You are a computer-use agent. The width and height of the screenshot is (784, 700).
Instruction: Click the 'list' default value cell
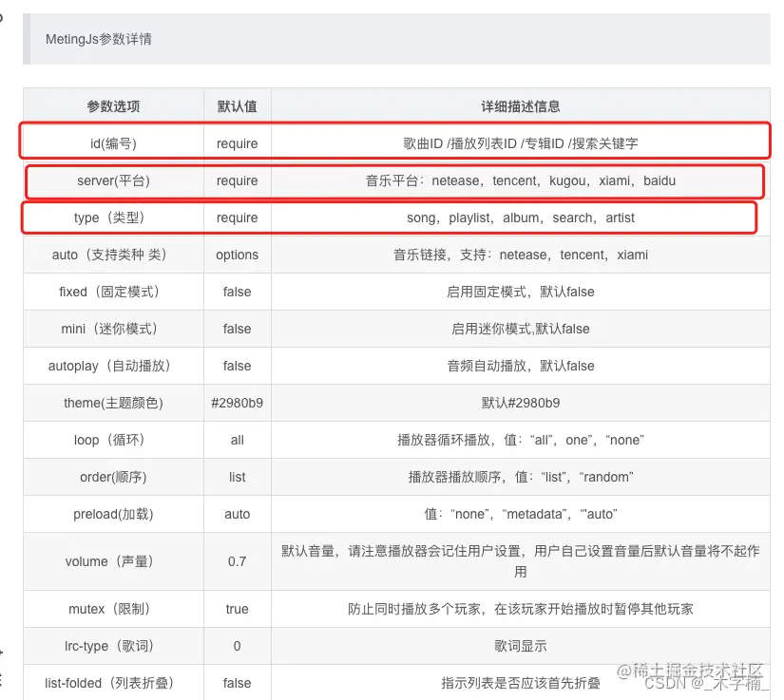(x=237, y=477)
